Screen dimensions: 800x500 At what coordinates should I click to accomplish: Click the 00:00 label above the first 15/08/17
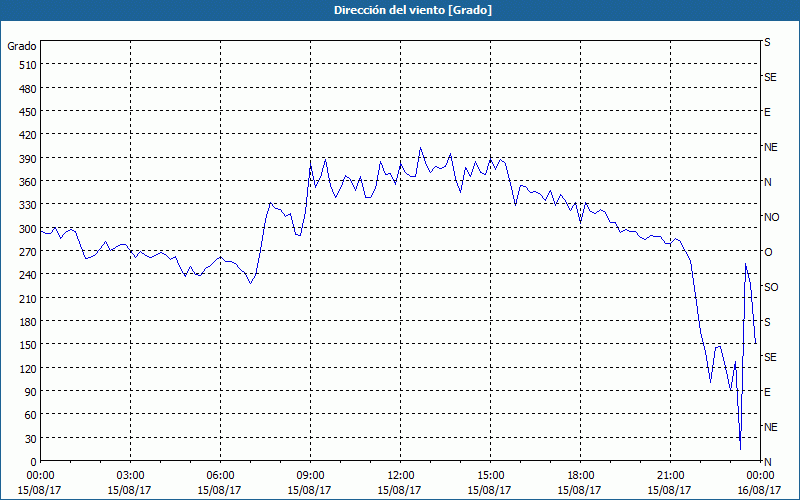(x=40, y=476)
